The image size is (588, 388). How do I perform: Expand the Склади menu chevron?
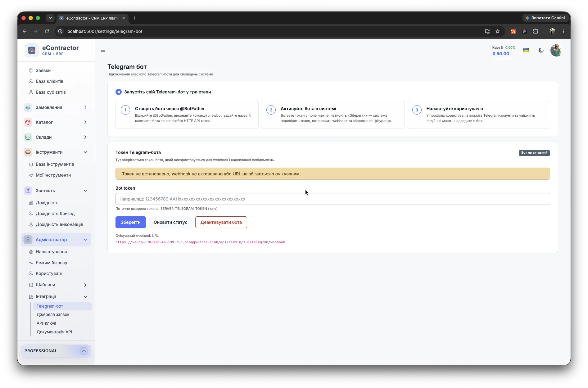(85, 137)
